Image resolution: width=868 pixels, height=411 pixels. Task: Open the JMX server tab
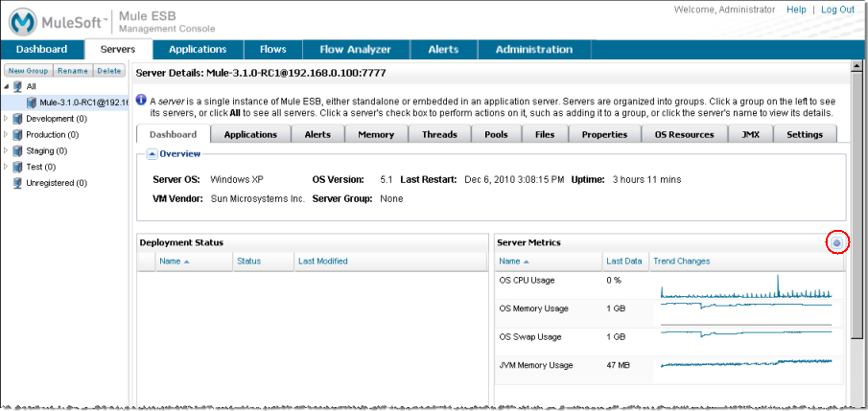point(750,134)
